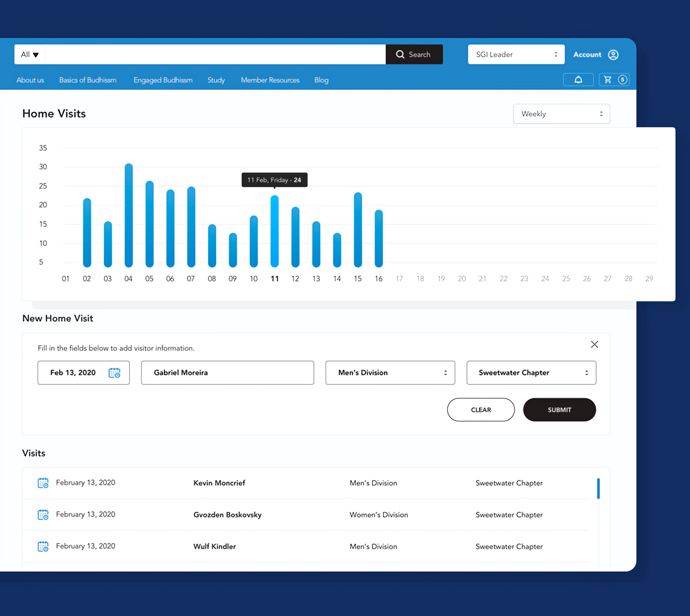Visit the Blog page

(321, 80)
